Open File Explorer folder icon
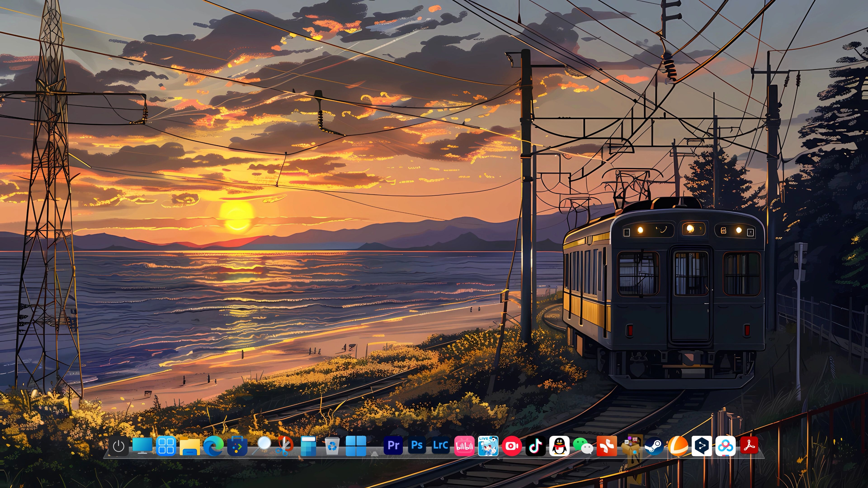 tap(190, 446)
